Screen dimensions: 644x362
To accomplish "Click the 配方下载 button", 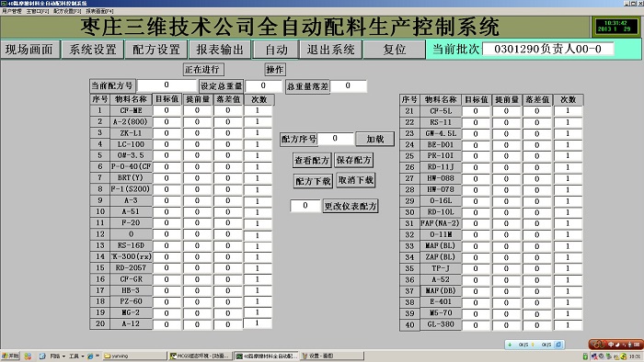I will [314, 181].
